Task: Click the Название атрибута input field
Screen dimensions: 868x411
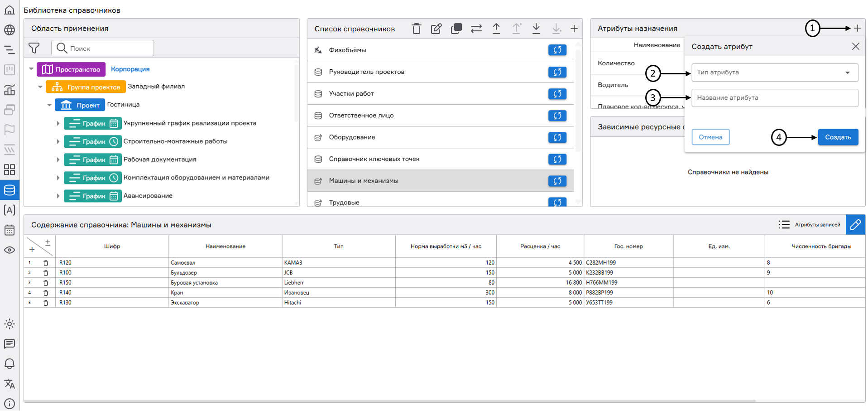Action: [774, 98]
